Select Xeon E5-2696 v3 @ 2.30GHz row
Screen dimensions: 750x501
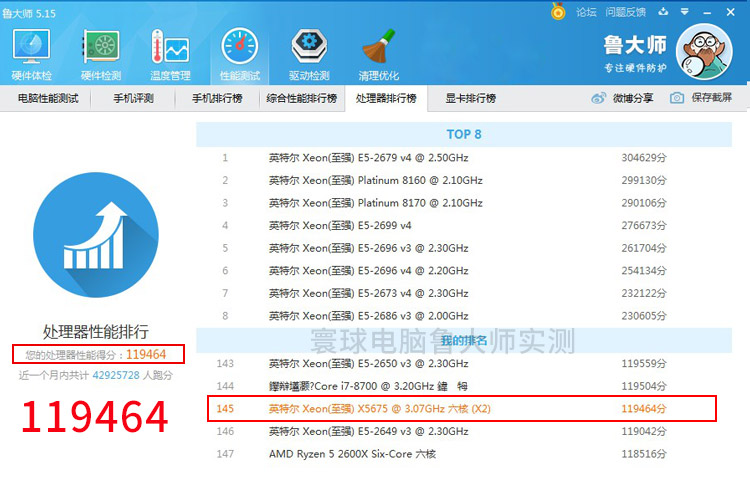[x=464, y=248]
